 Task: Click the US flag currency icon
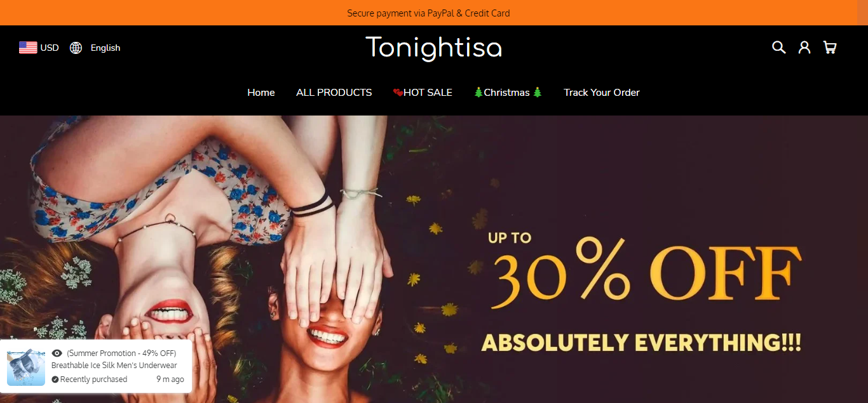28,48
